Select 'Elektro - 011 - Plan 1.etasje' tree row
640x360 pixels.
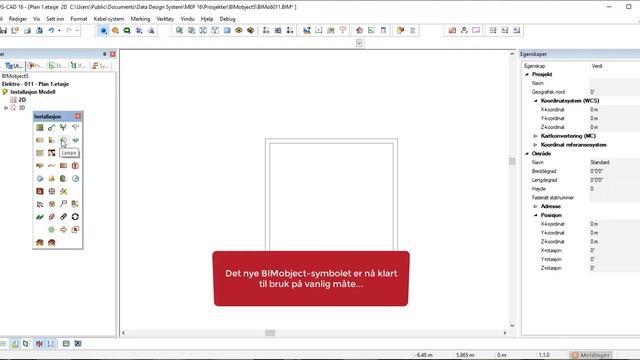35,84
